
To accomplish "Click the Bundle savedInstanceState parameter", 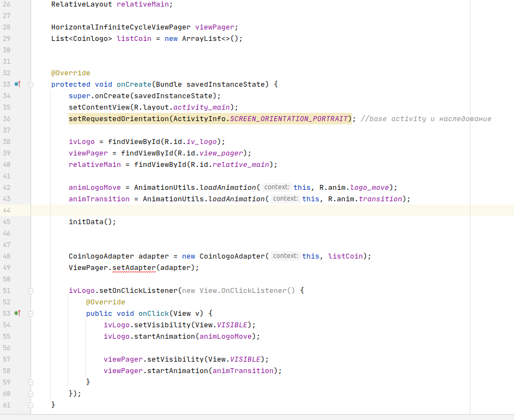I will tap(212, 85).
